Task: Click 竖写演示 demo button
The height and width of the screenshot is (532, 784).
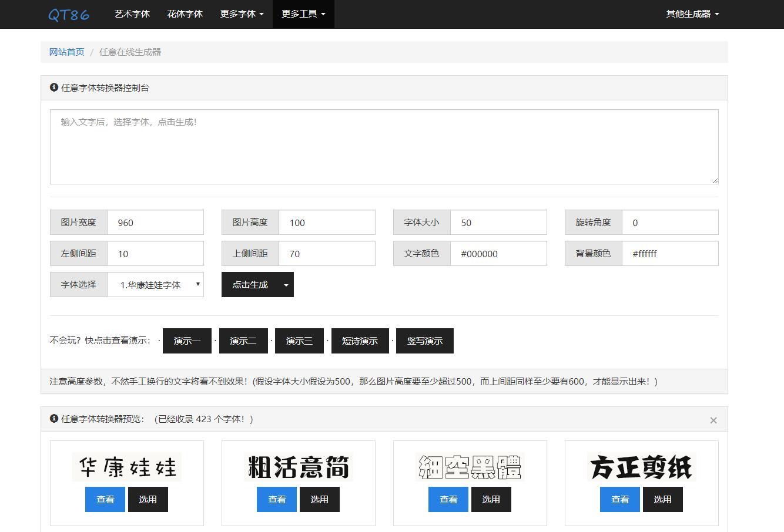Action: point(425,341)
